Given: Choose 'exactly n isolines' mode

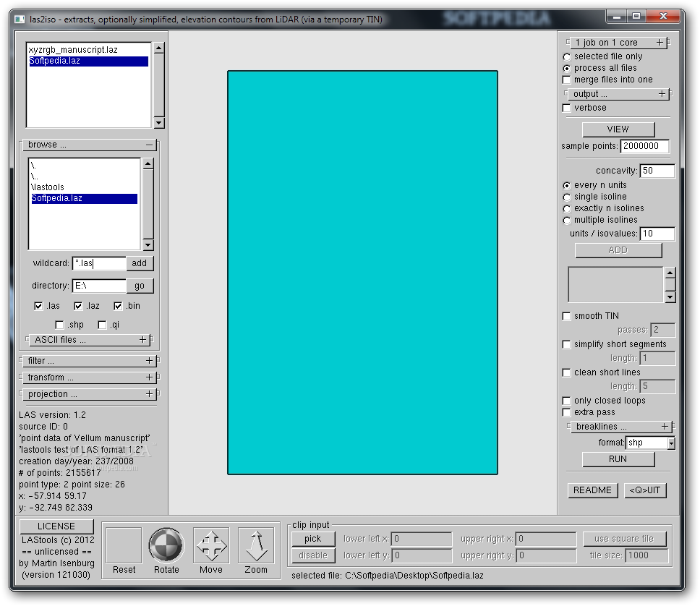Looking at the screenshot, I should [x=566, y=208].
